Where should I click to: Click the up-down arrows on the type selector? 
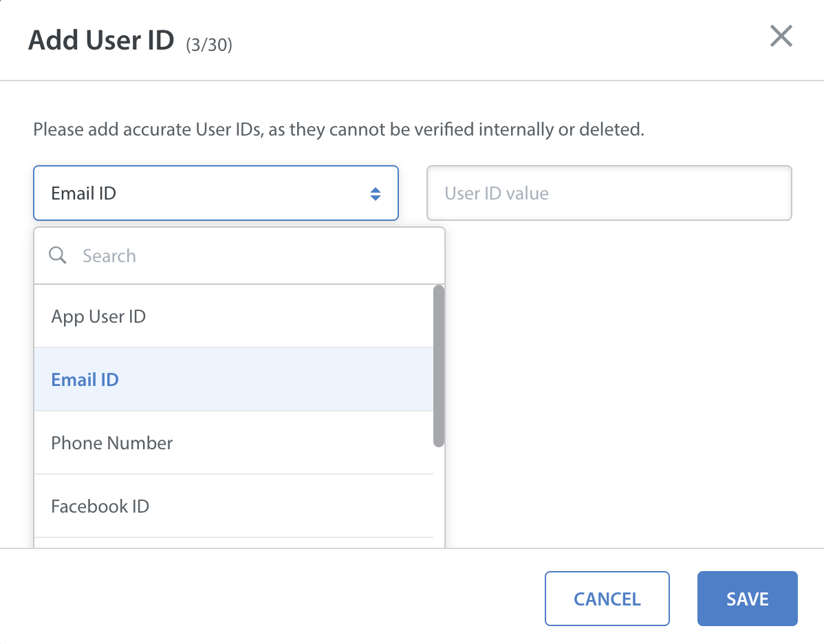[x=376, y=193]
